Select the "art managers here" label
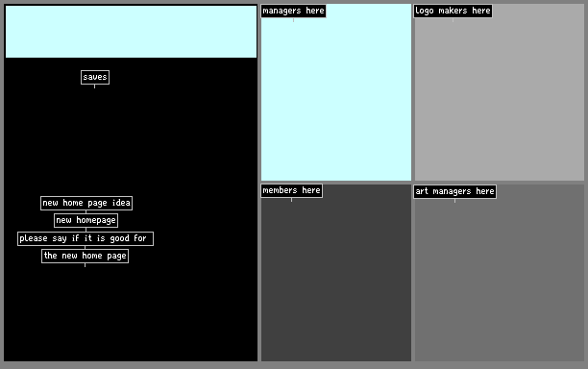This screenshot has width=588, height=369. (x=454, y=191)
